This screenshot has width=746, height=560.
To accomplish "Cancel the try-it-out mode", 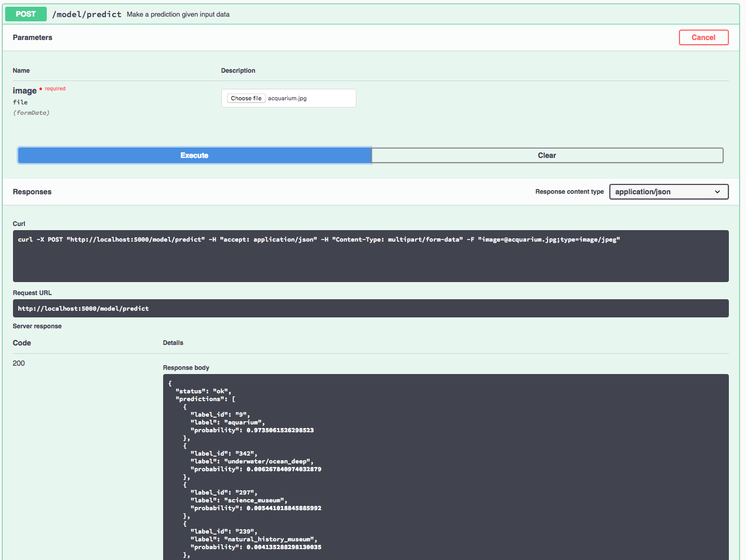I will 703,37.
